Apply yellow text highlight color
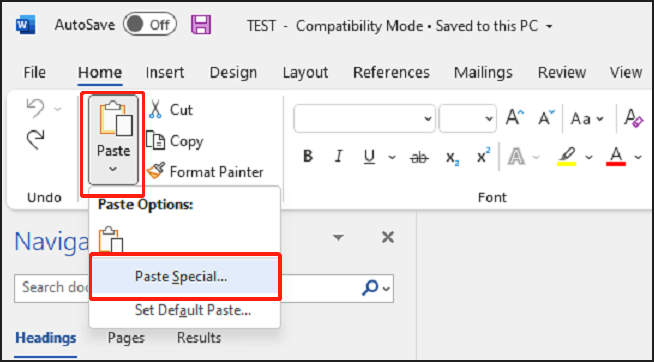Screen dimensions: 654x362 pos(566,156)
